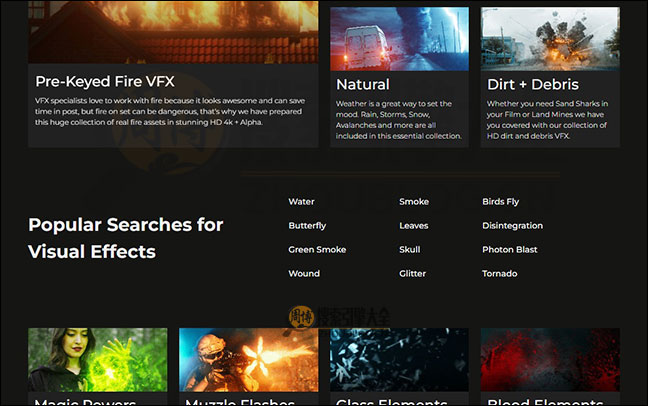The width and height of the screenshot is (648, 406).
Task: Open the Skull search link
Action: 409,250
